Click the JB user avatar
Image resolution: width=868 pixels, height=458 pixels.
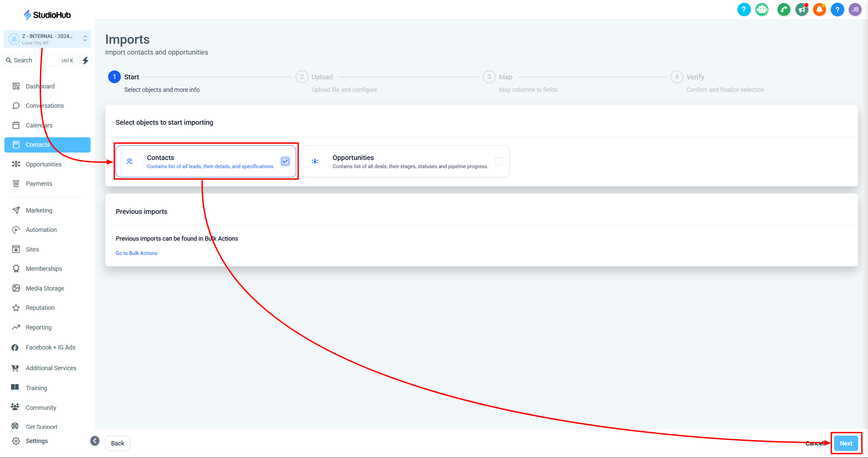pyautogui.click(x=855, y=9)
